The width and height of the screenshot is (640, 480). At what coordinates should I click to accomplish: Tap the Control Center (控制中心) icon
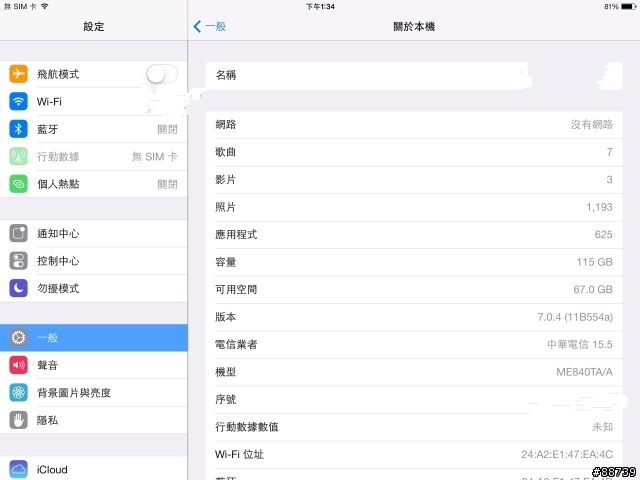pos(18,261)
